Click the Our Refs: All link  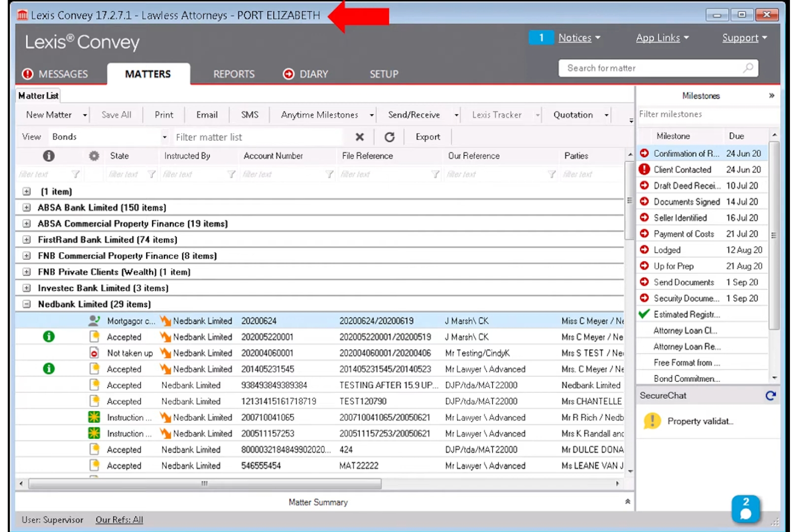point(119,520)
